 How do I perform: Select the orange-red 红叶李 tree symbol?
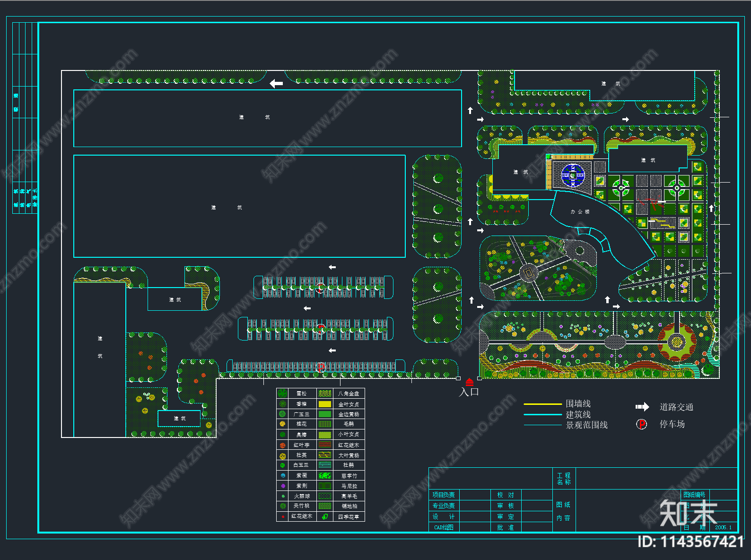coord(282,445)
